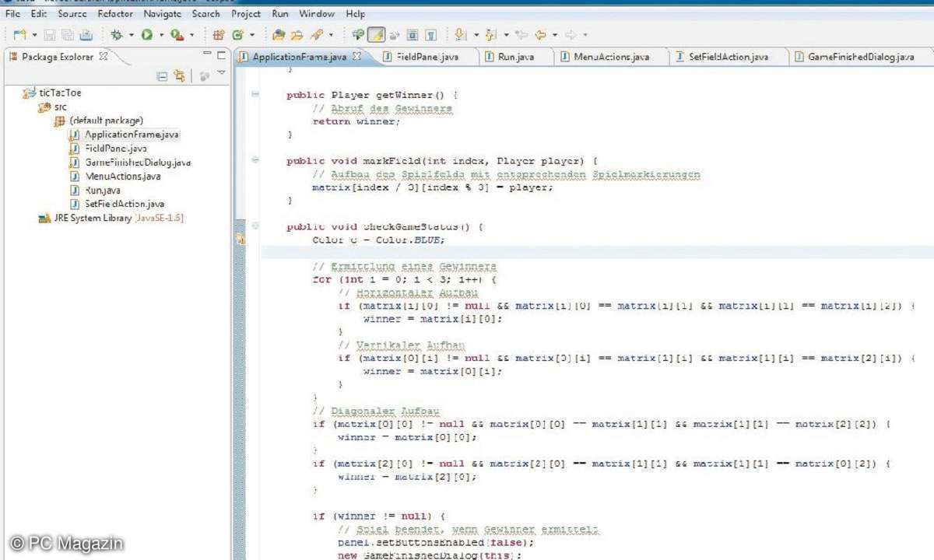Click the quick-fix marker beside Color c line

pyautogui.click(x=241, y=240)
